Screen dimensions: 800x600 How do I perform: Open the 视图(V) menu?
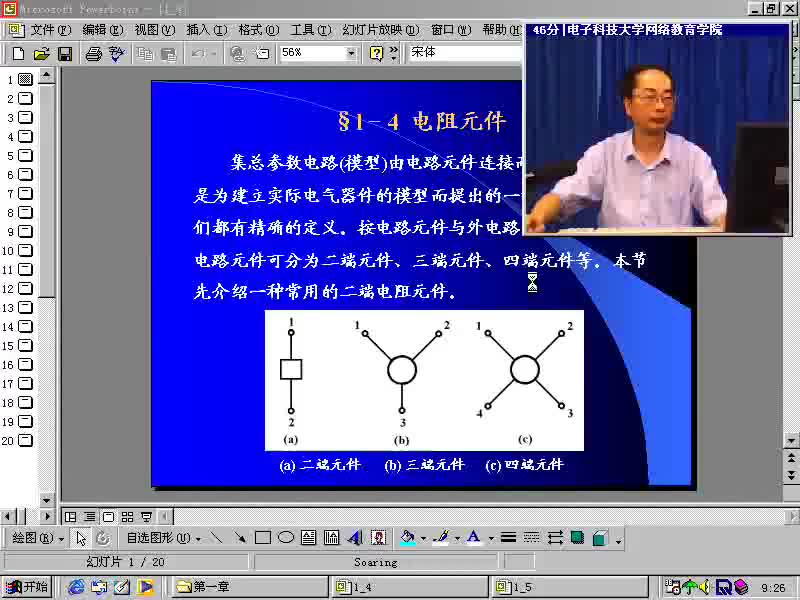[155, 30]
